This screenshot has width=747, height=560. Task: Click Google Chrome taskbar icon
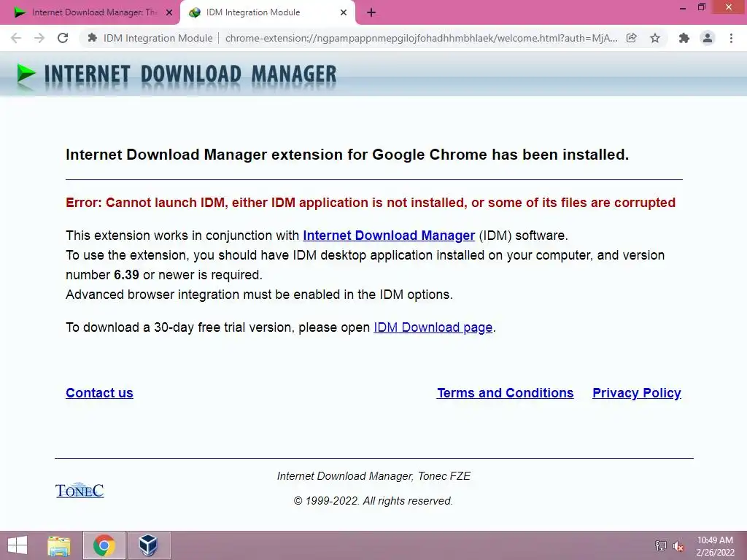tap(104, 545)
